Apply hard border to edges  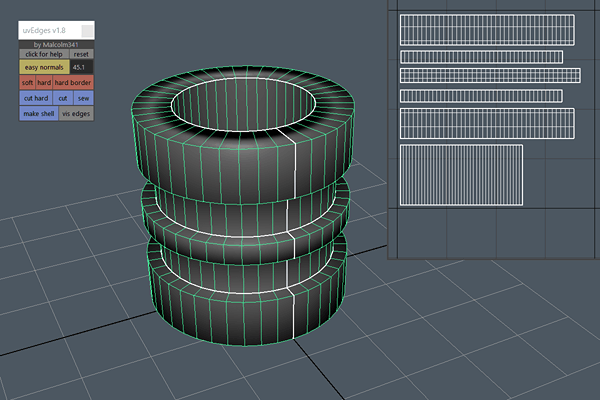click(74, 82)
